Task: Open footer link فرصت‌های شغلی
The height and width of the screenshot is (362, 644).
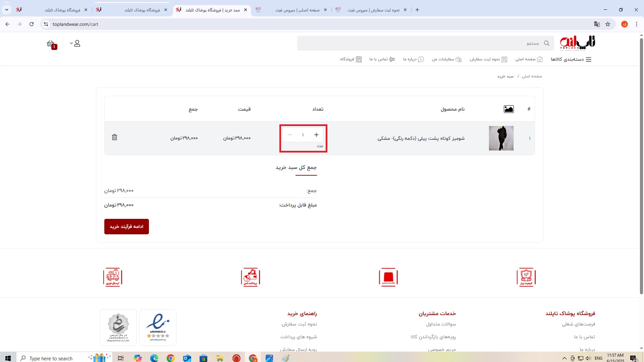Action: (x=579, y=324)
